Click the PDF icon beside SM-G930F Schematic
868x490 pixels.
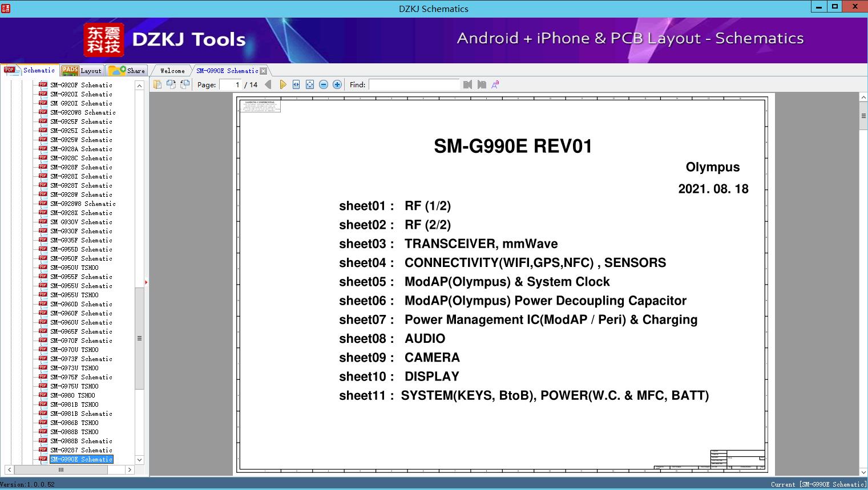click(x=43, y=230)
